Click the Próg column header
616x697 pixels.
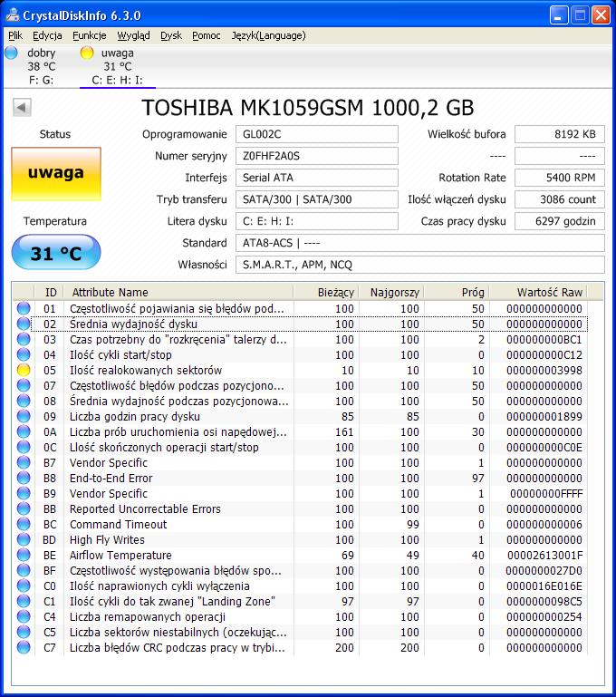(x=457, y=292)
